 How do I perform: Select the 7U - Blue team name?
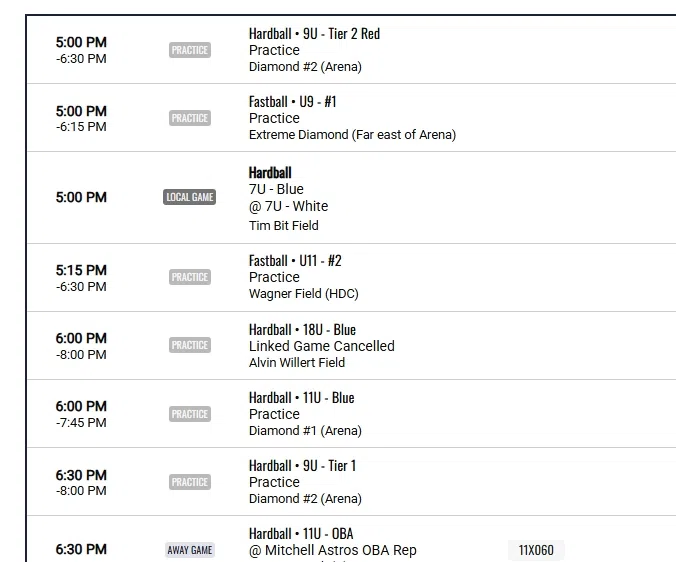point(276,189)
